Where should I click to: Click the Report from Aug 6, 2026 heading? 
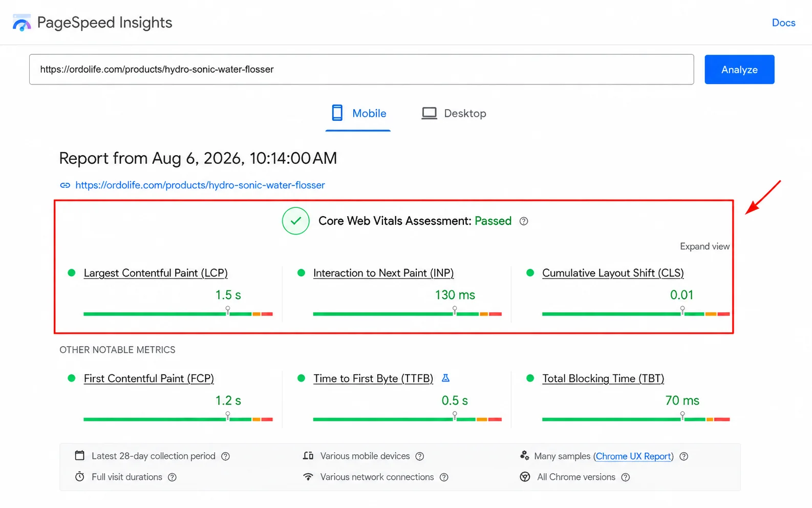tap(198, 158)
